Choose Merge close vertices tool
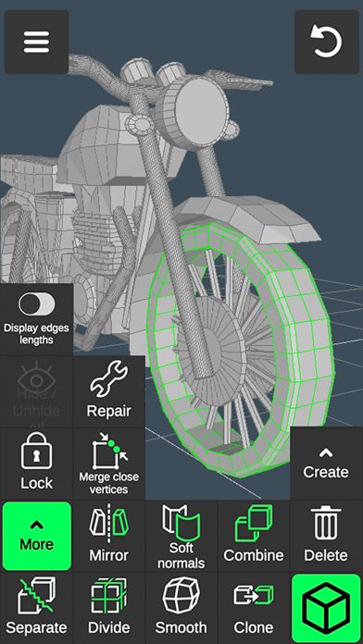Screen dimensions: 363x644 (x=109, y=464)
